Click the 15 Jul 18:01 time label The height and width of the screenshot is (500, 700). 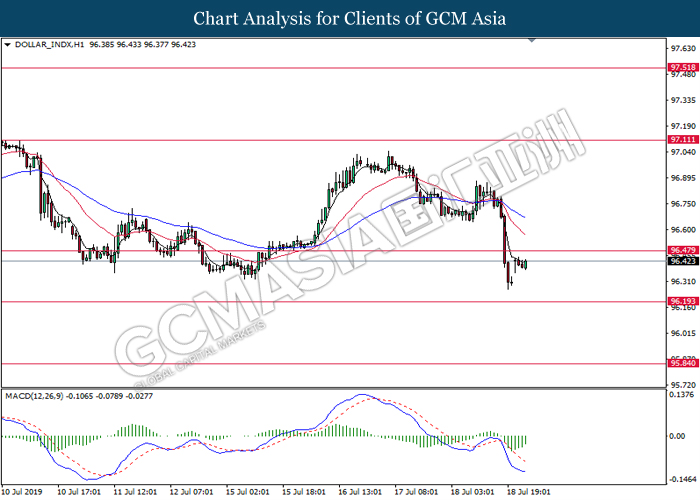(304, 492)
